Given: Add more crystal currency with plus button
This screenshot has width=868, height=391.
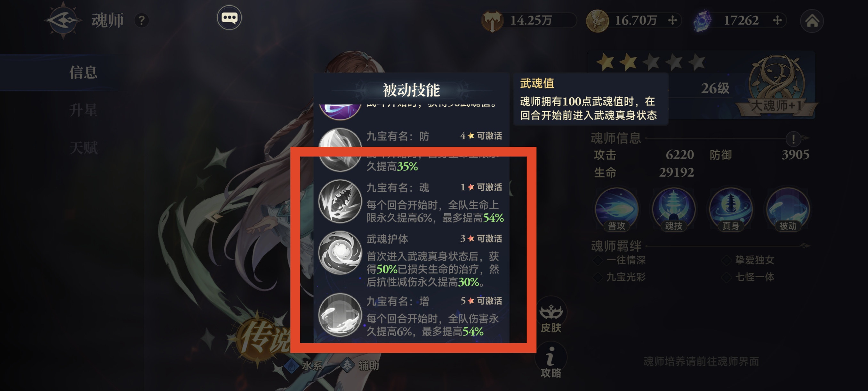Looking at the screenshot, I should [777, 21].
